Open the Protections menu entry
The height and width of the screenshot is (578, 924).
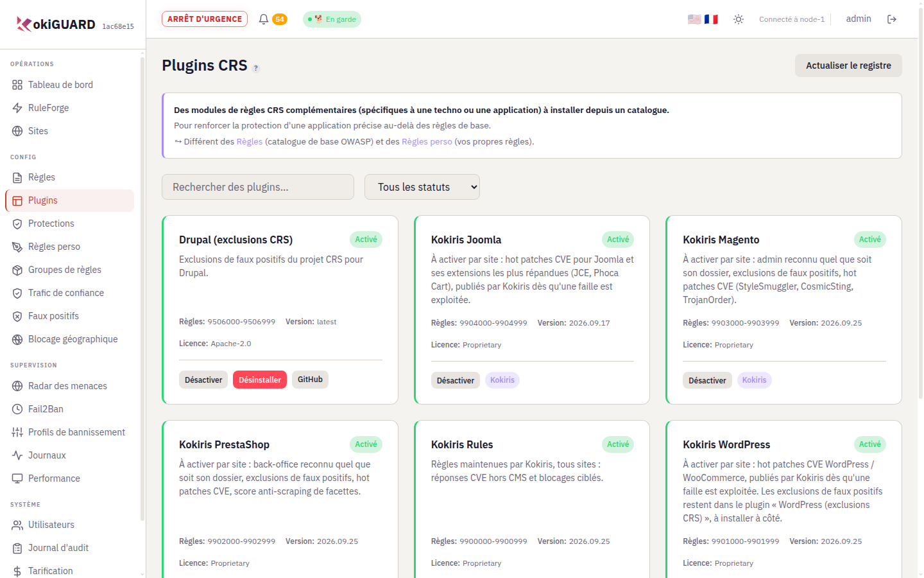[69, 223]
